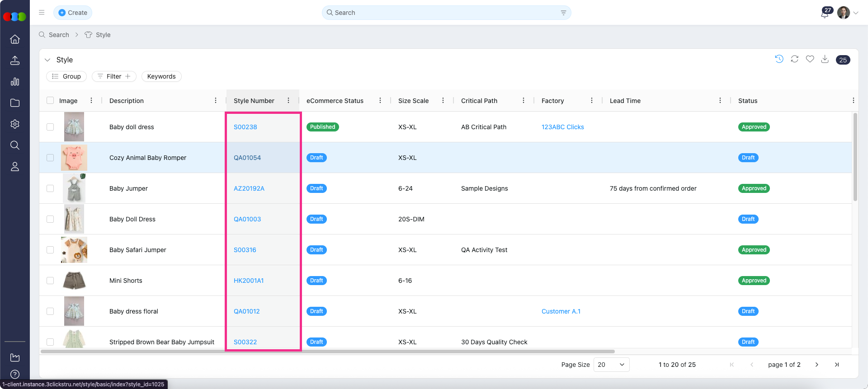
Task: Download the Style list
Action: click(825, 59)
